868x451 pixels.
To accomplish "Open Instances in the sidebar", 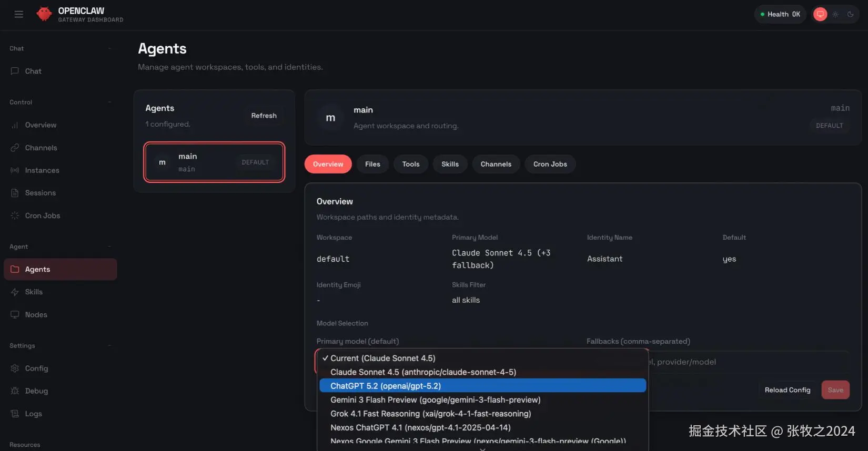I will tap(60, 170).
